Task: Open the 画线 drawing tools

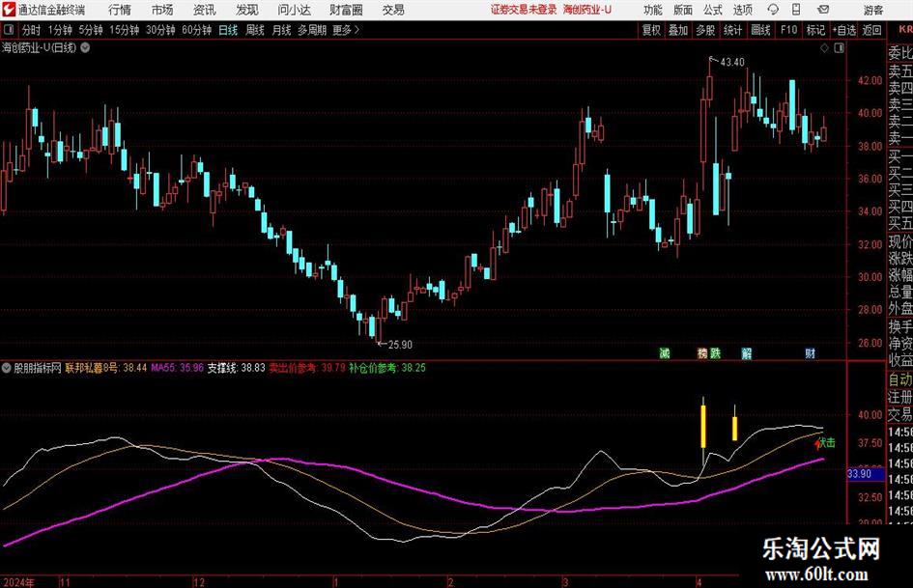Action: [x=760, y=30]
